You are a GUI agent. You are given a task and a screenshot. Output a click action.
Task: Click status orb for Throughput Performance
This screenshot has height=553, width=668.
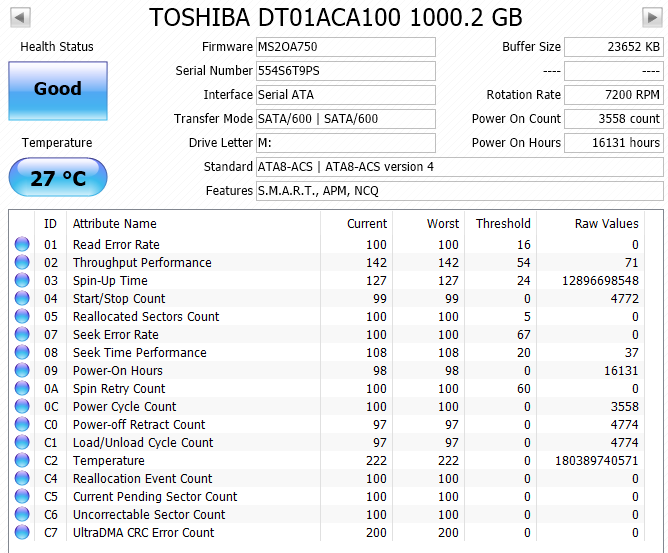pos(22,262)
